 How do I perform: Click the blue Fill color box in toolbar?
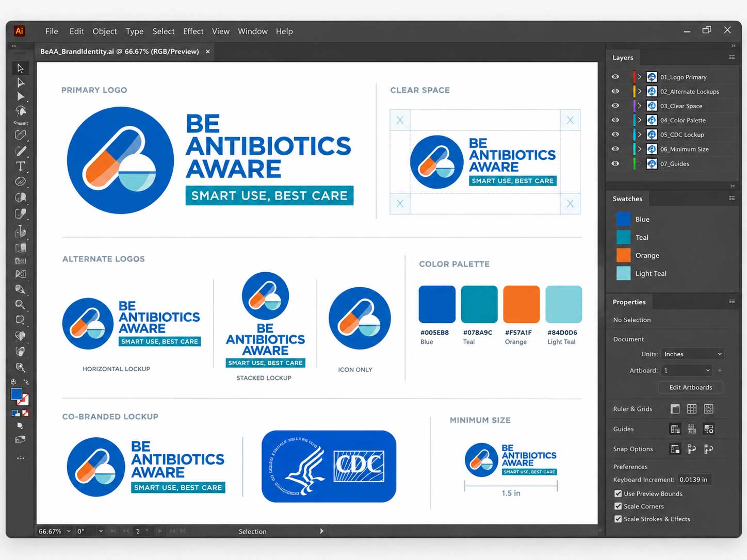click(x=17, y=394)
